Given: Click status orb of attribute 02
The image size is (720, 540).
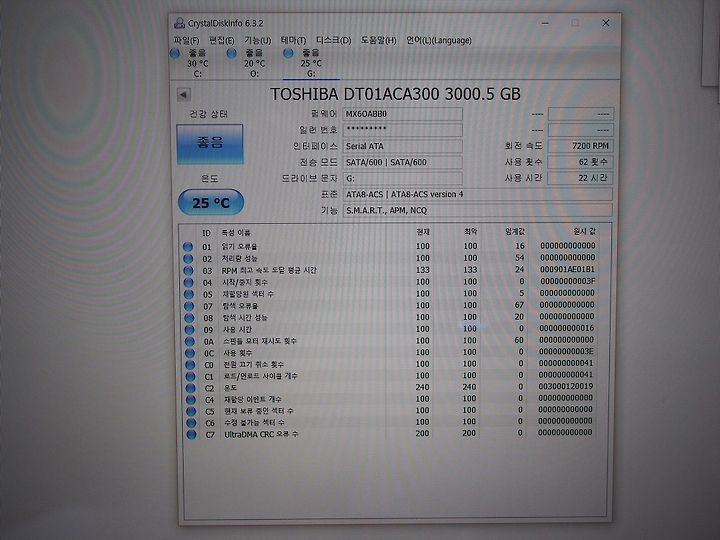Looking at the screenshot, I should 188,259.
